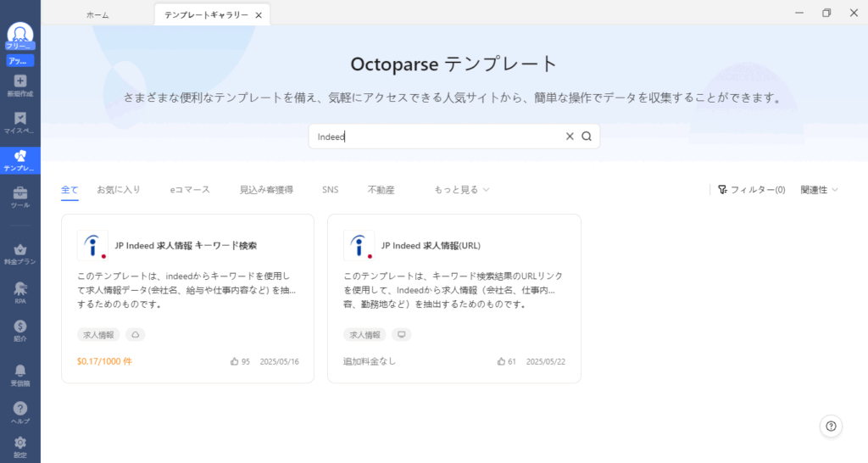Open the 関連性 sort dropdown
The image size is (868, 463).
pyautogui.click(x=820, y=189)
